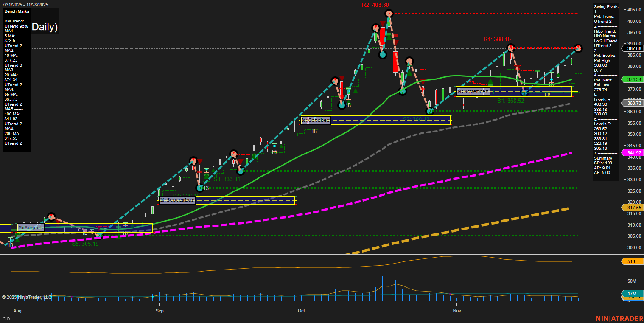Viewport: 644px width, 323px height.
Task: Select the 20 MA: label in Bench Marks
Action: (x=11, y=75)
